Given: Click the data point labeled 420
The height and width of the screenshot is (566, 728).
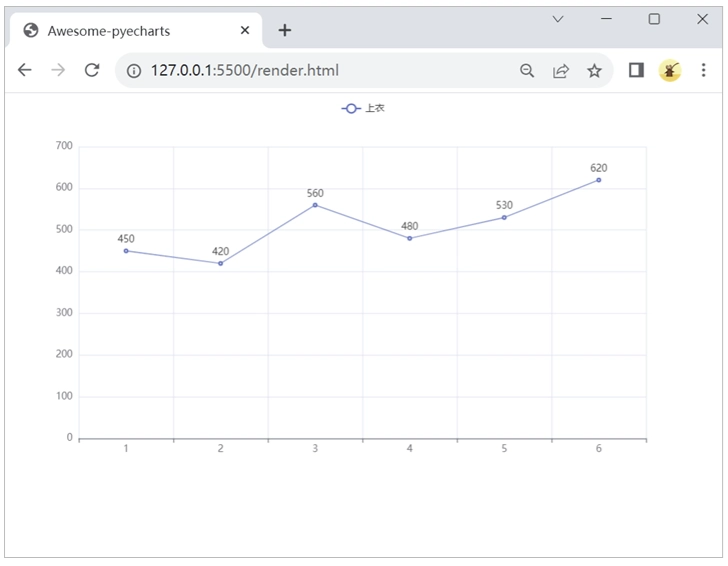Looking at the screenshot, I should coord(220,263).
